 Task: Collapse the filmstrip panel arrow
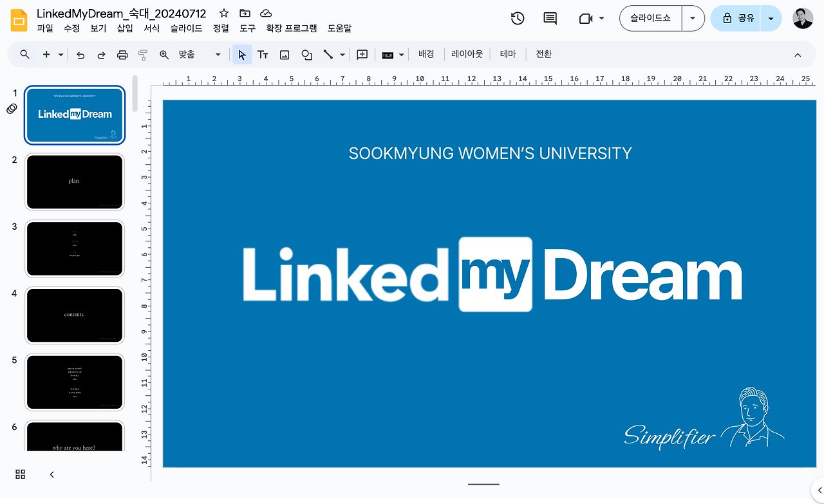coord(52,474)
